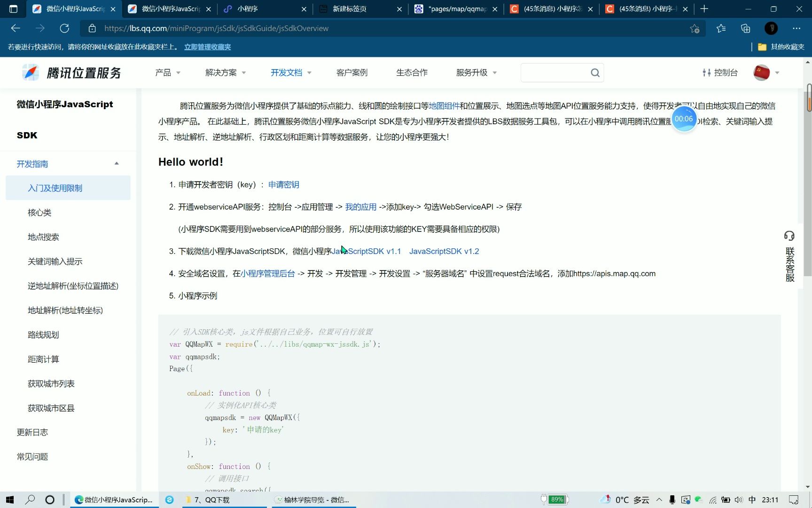Click the browser back arrow
The image size is (812, 508).
click(16, 28)
